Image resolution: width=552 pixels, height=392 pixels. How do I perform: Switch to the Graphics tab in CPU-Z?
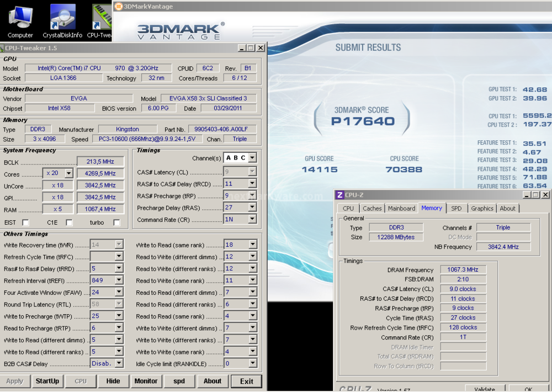[x=482, y=209]
